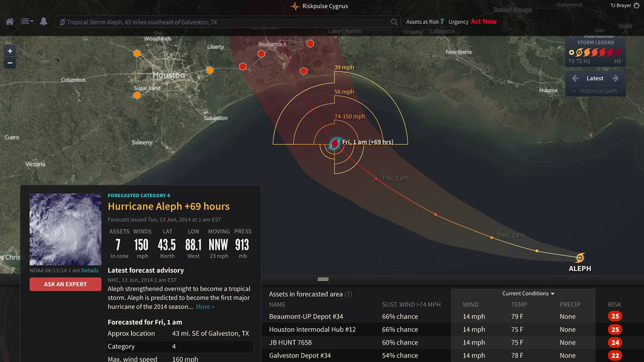
Task: Click the NOAA satellite storm thumbnail
Action: tap(65, 229)
